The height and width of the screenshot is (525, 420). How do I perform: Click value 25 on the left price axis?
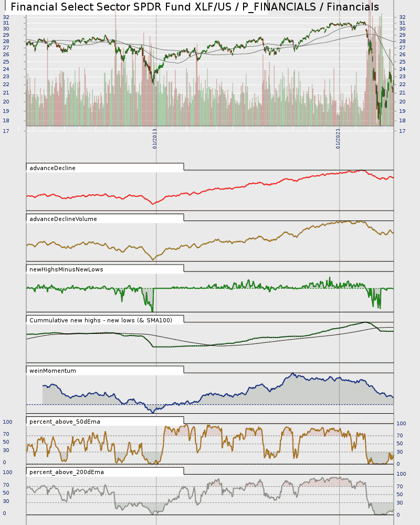click(x=6, y=61)
